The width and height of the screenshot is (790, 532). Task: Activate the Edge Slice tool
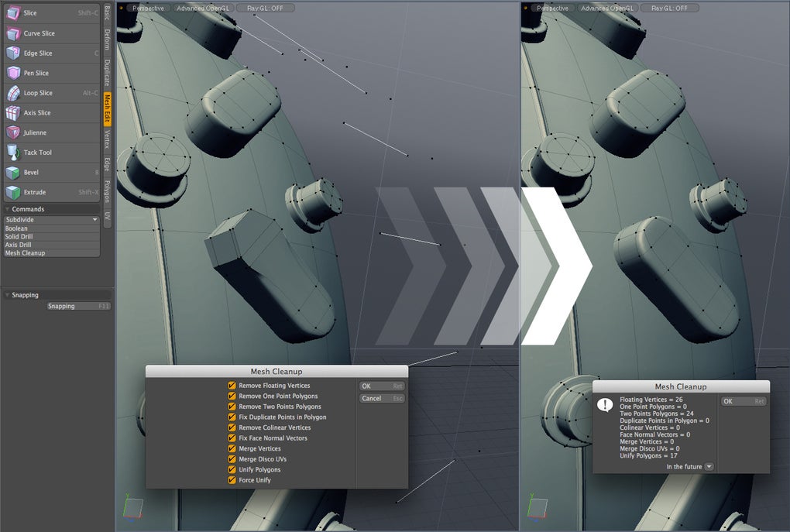click(x=52, y=53)
